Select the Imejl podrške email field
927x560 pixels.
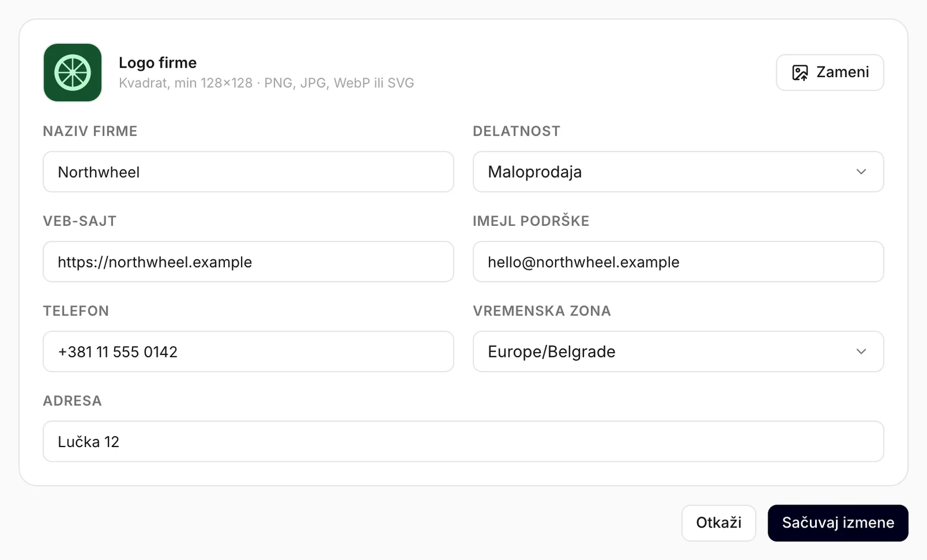[x=678, y=262]
